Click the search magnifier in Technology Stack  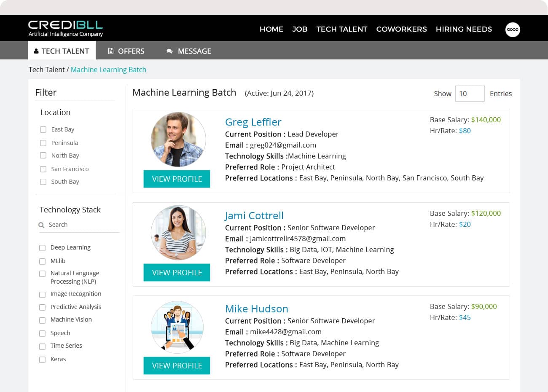point(41,225)
